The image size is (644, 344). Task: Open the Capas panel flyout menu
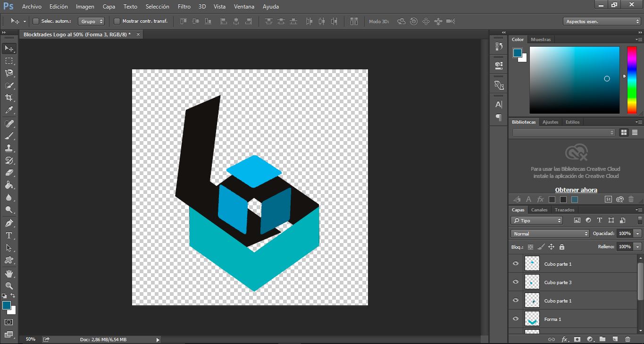(639, 210)
